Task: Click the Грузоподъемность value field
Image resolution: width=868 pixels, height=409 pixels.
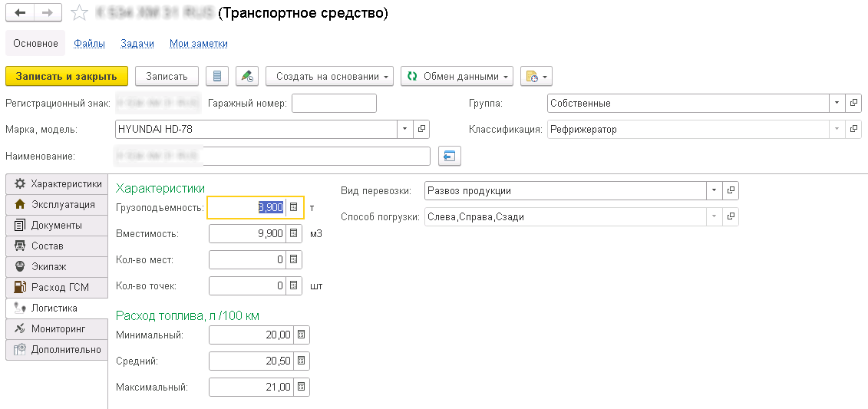Action: tap(247, 207)
